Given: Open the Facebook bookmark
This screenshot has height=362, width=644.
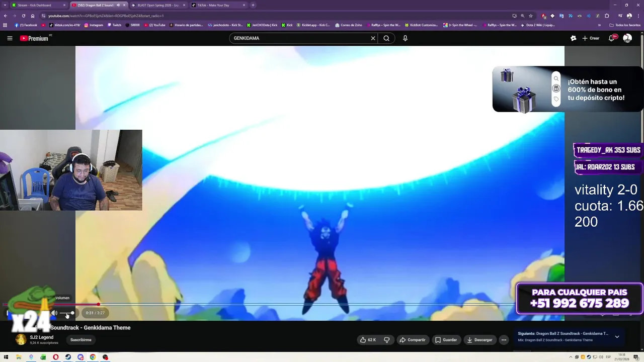Looking at the screenshot, I should [26, 25].
